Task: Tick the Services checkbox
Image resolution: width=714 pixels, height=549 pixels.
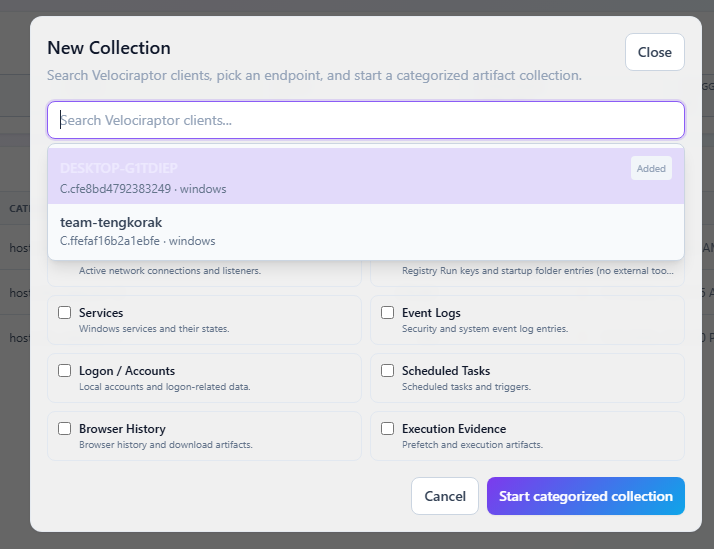Action: click(x=65, y=313)
